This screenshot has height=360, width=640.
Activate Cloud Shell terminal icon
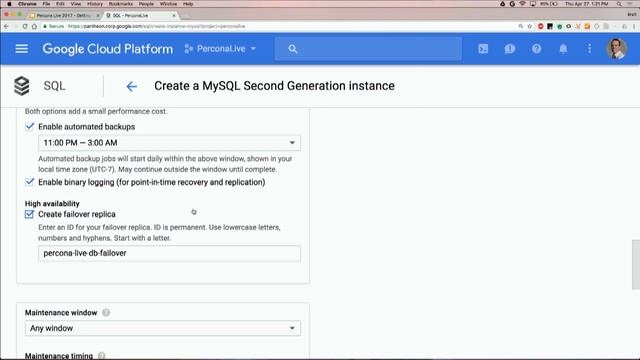click(483, 49)
